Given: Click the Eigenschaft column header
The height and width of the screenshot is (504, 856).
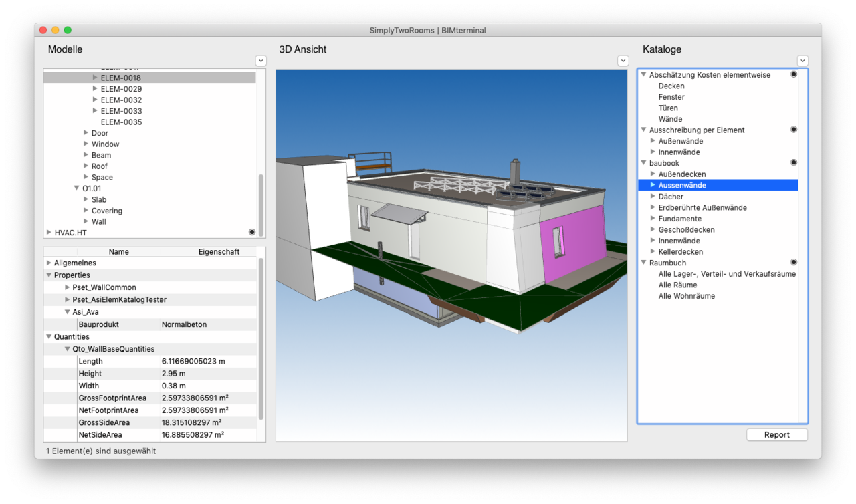Looking at the screenshot, I should tap(219, 252).
